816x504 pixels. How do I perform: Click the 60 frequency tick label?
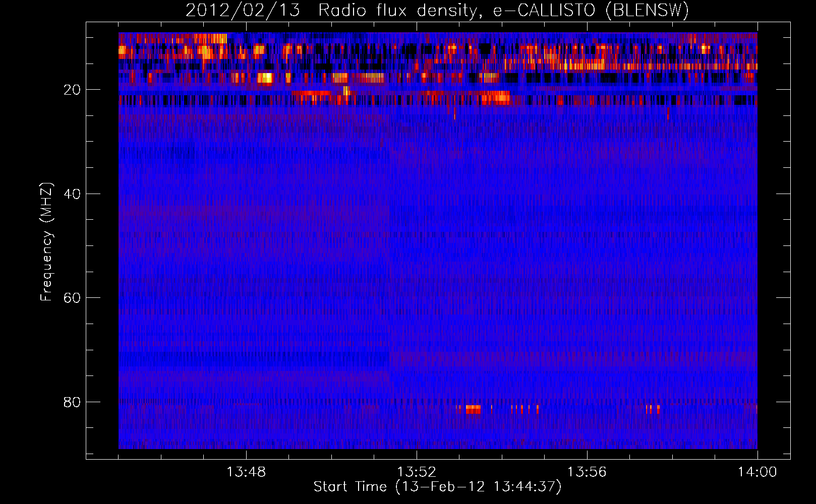coord(72,298)
